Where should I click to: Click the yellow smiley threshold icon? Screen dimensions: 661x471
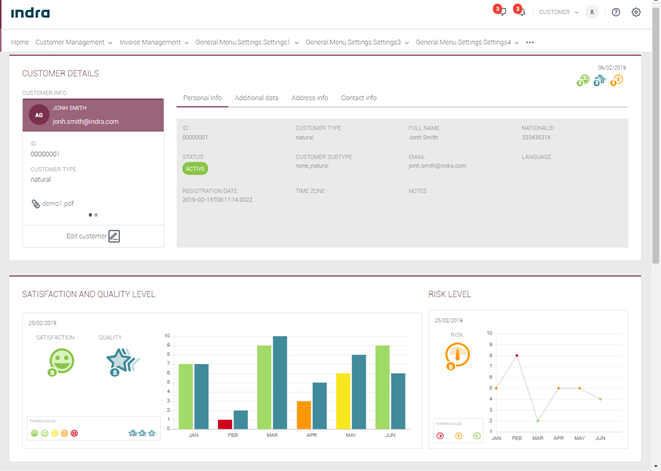54,433
